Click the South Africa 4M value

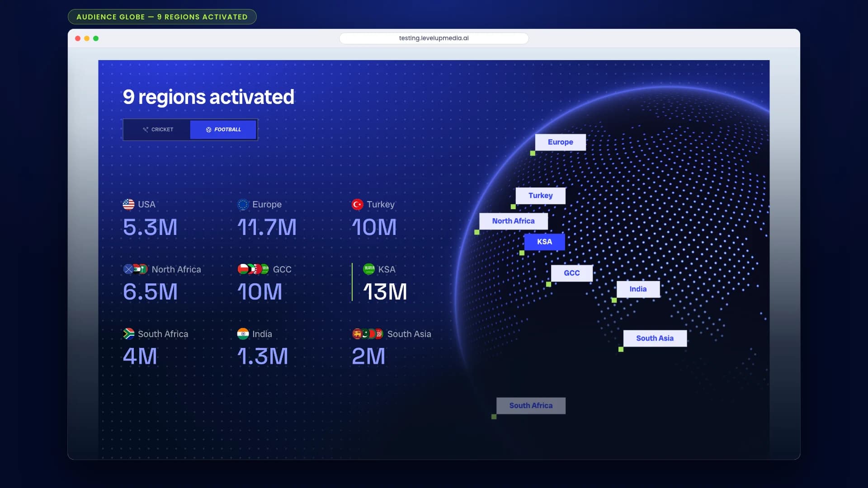pyautogui.click(x=140, y=357)
